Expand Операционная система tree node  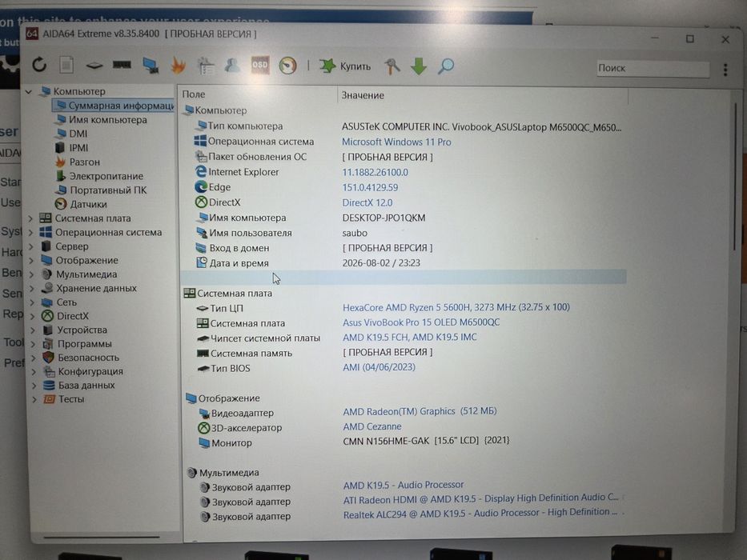31,232
